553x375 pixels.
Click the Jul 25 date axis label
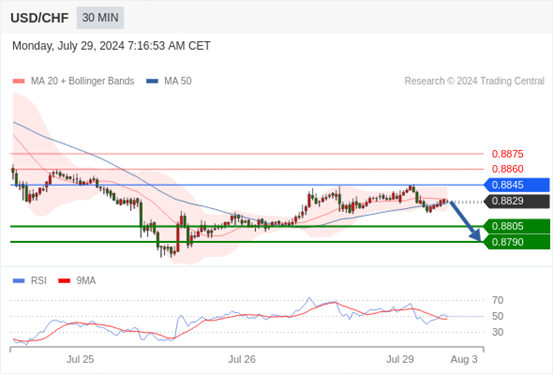point(80,359)
